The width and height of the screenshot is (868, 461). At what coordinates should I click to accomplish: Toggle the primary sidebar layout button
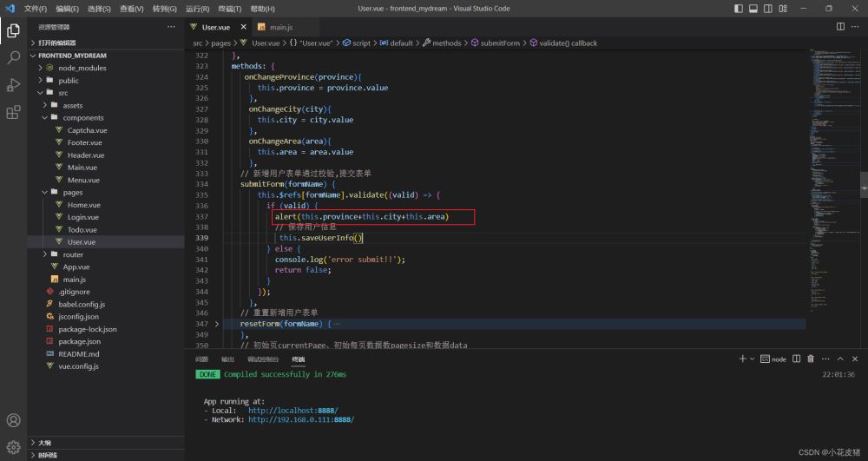pos(739,9)
